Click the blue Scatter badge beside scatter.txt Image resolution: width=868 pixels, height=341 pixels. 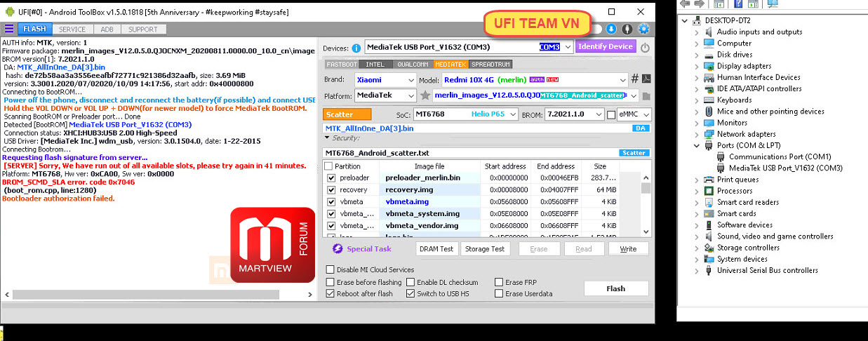click(634, 152)
